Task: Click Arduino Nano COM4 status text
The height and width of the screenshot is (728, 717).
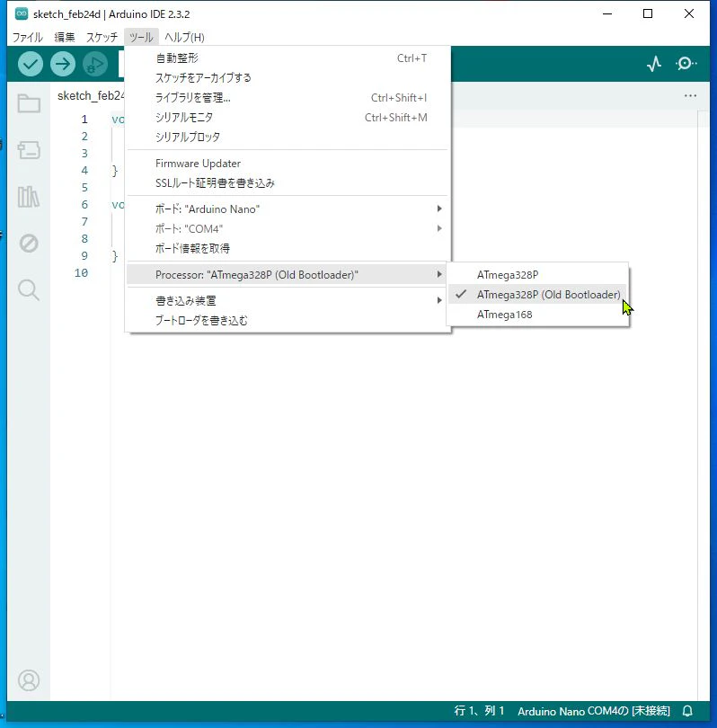Action: click(x=594, y=711)
